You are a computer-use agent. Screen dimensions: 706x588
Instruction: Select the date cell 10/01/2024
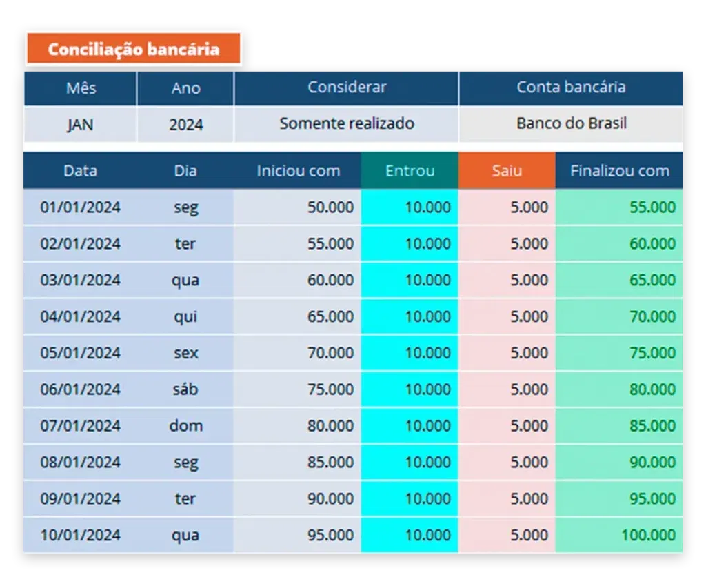80,535
